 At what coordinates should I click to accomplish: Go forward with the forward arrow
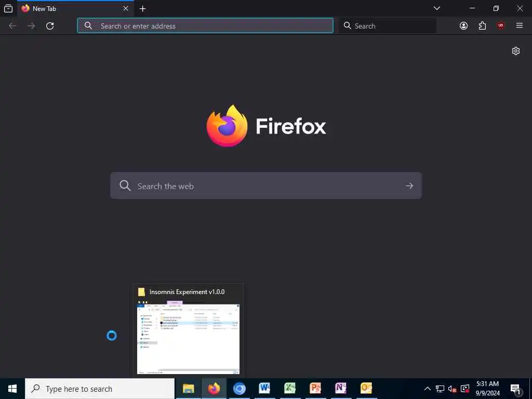31,26
